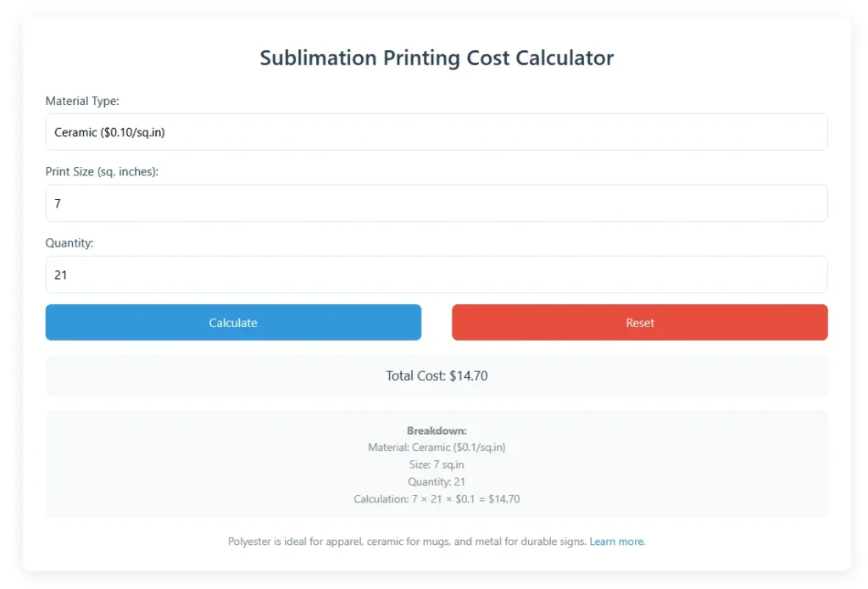Follow the Learn more link
This screenshot has height=589, width=868.
[x=617, y=542]
